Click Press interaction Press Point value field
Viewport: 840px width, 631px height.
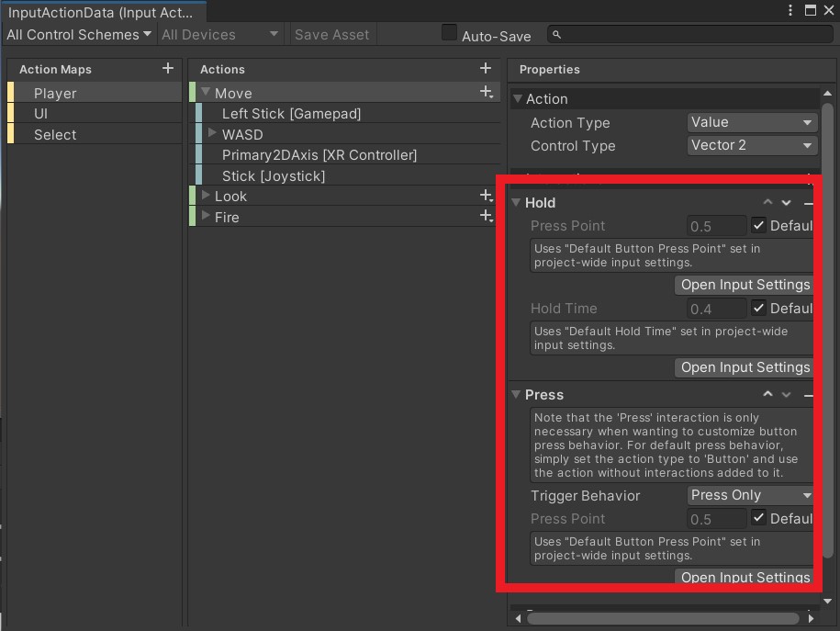(x=716, y=518)
